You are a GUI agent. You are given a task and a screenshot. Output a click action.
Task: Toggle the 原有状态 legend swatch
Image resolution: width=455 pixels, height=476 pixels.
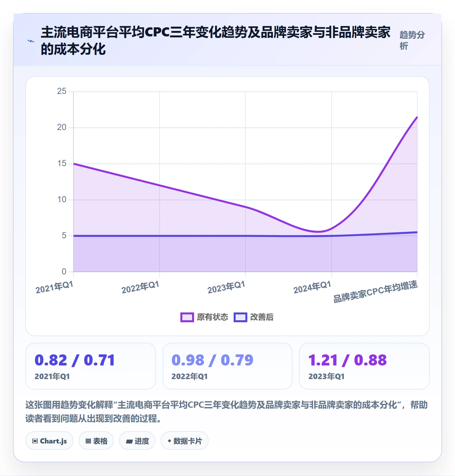[187, 317]
